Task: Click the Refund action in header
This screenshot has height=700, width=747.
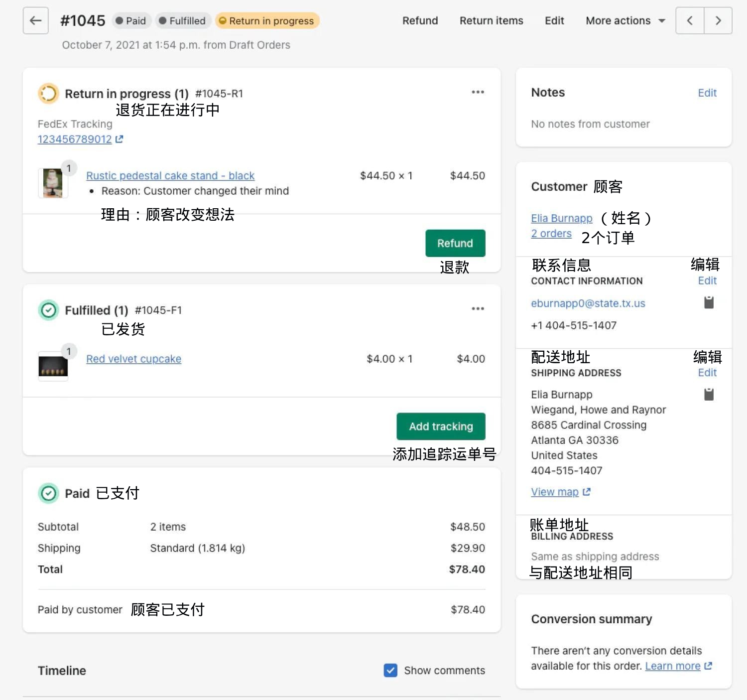Action: pyautogui.click(x=420, y=20)
